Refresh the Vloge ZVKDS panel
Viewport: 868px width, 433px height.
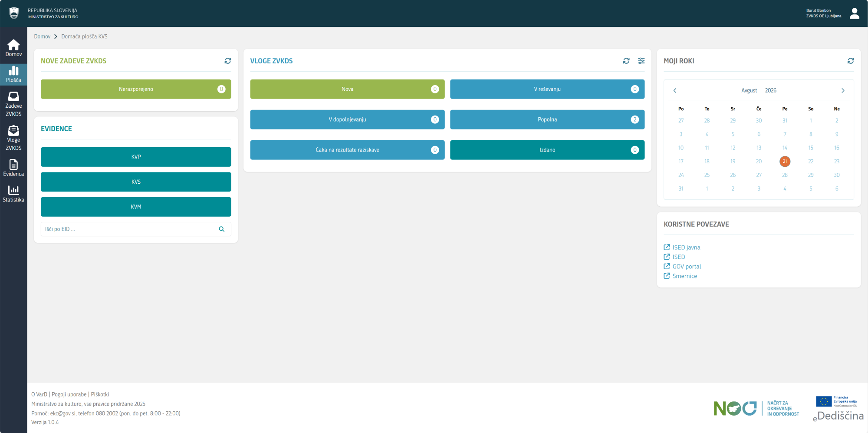[x=626, y=61]
